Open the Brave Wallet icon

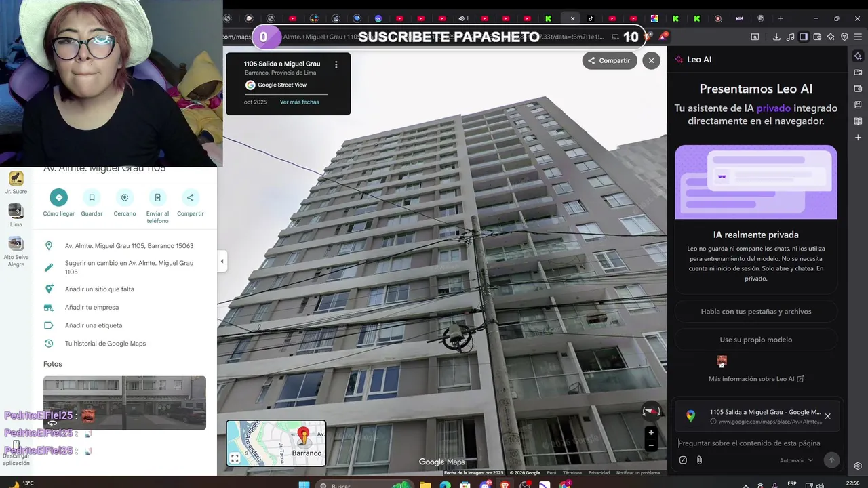point(817,37)
